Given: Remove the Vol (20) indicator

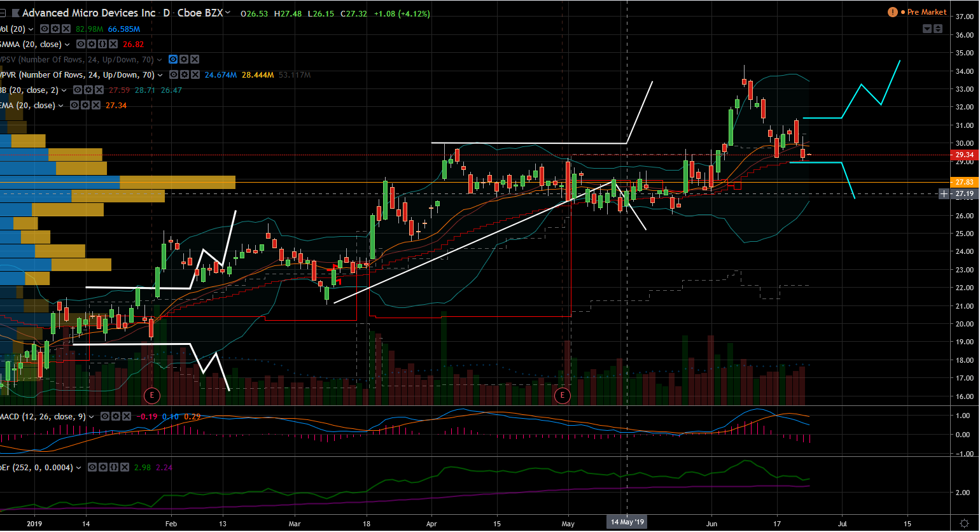Looking at the screenshot, I should coord(66,29).
